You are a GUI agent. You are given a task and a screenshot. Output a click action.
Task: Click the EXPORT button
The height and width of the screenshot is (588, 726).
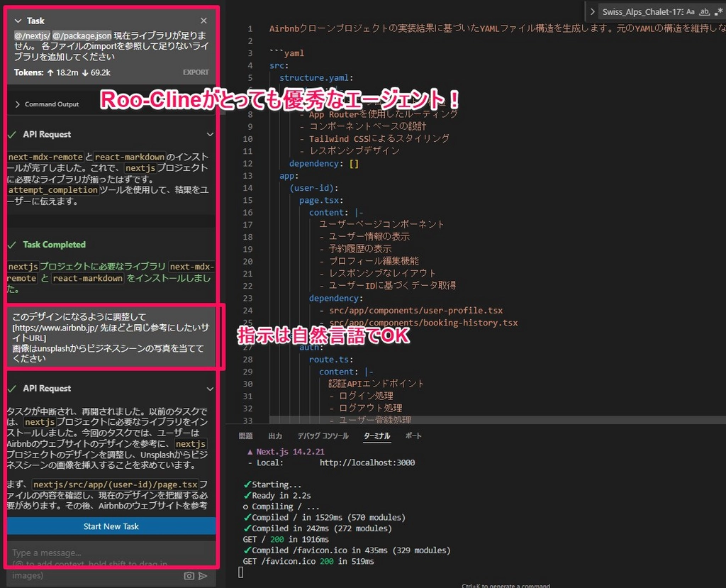(196, 72)
